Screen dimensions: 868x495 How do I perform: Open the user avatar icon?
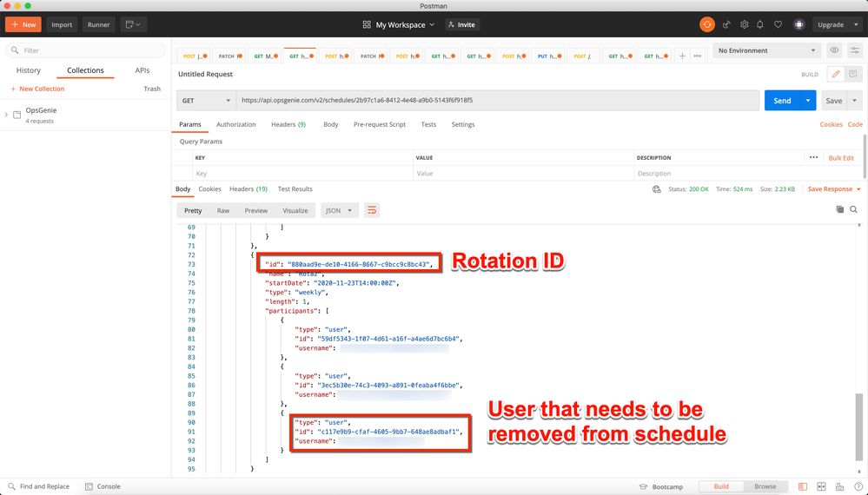798,24
